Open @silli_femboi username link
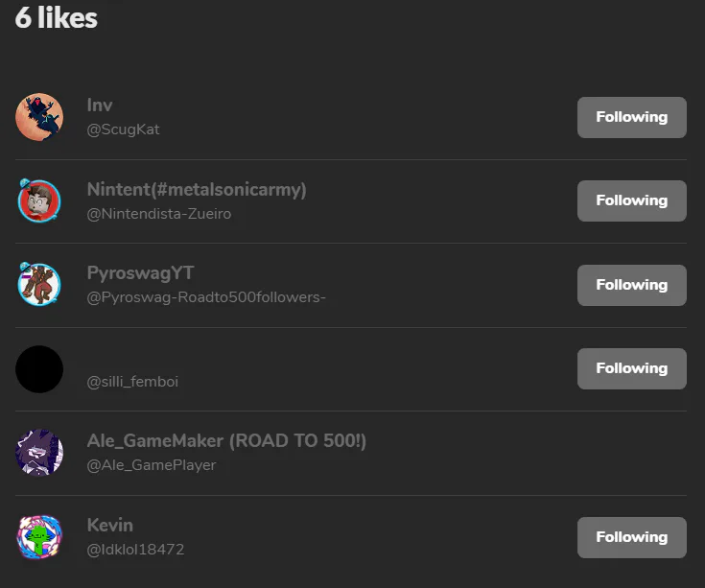The width and height of the screenshot is (705, 588). [x=132, y=382]
